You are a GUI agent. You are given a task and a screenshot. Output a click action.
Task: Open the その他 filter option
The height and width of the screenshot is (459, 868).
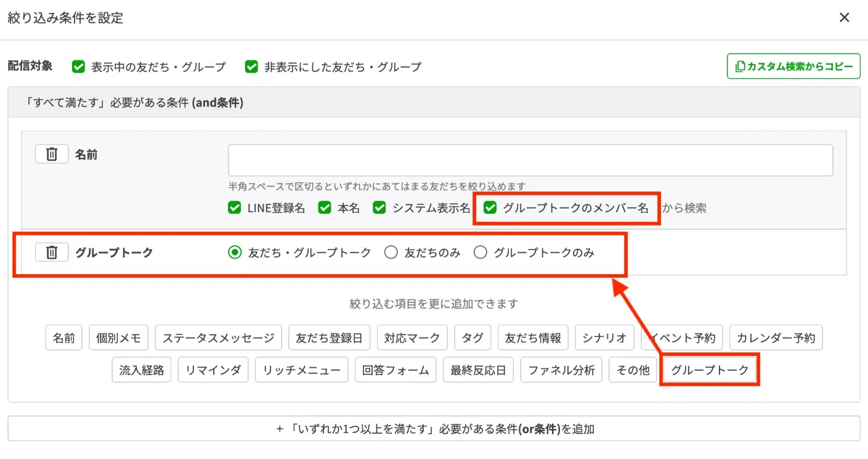coord(633,370)
